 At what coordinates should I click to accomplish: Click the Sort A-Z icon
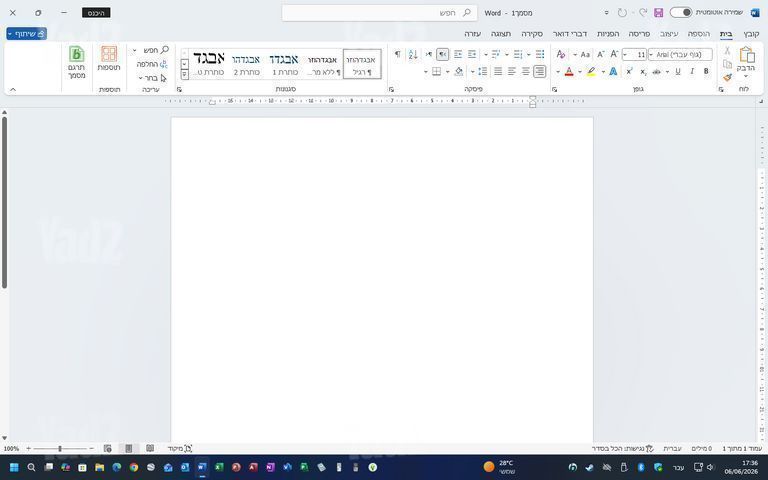coord(413,54)
